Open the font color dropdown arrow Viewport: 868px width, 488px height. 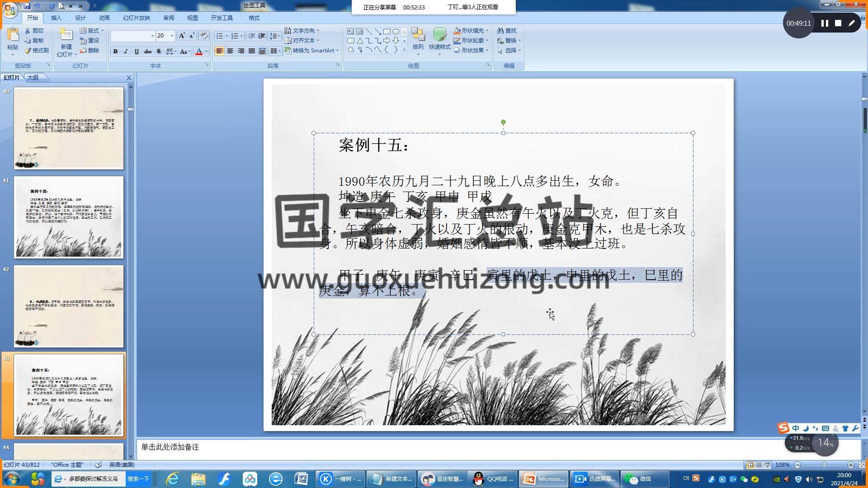click(207, 52)
